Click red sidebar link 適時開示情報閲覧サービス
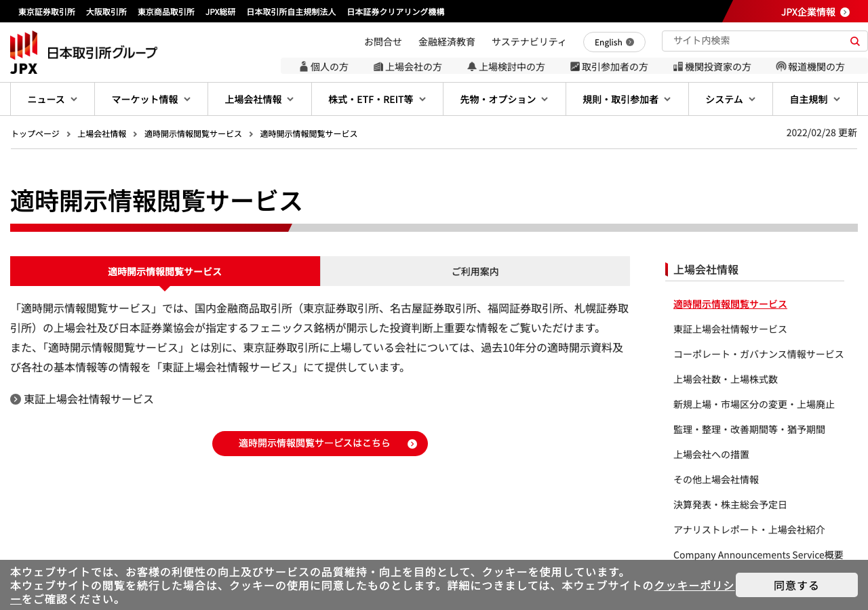Screen dimensions: 868x610 (x=730, y=304)
